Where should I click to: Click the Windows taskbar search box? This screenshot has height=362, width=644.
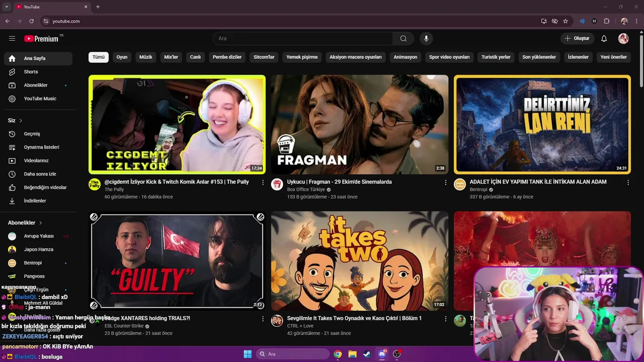pyautogui.click(x=293, y=354)
